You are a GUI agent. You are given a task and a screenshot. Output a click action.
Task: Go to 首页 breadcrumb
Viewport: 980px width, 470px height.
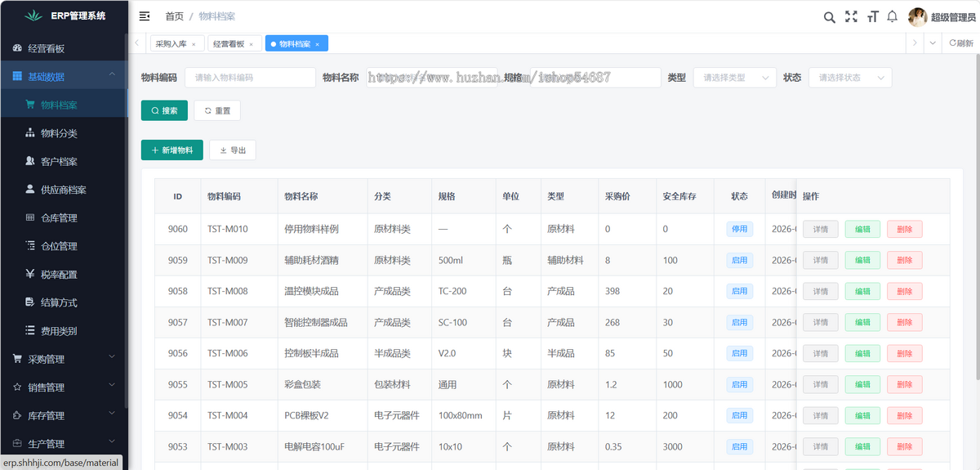(x=174, y=16)
